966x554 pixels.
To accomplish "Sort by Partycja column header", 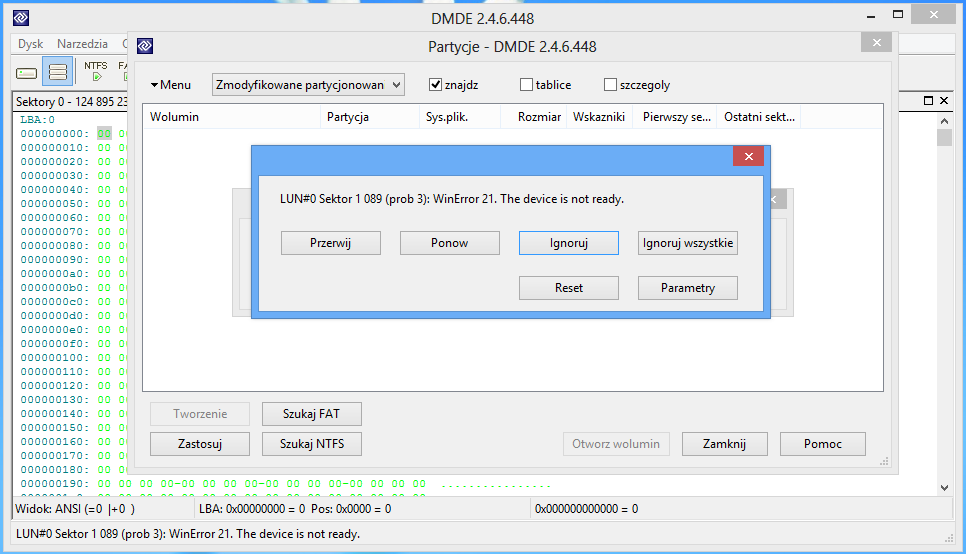I will (x=370, y=117).
